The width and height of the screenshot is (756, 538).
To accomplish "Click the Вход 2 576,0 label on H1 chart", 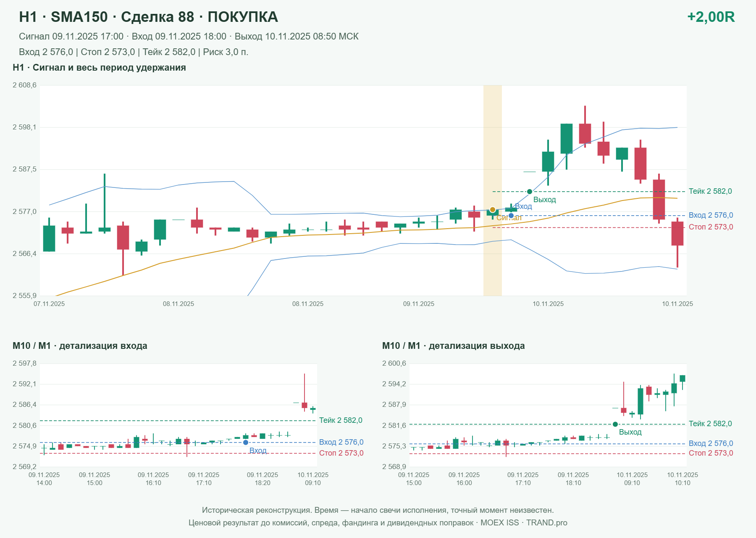I will (x=711, y=215).
